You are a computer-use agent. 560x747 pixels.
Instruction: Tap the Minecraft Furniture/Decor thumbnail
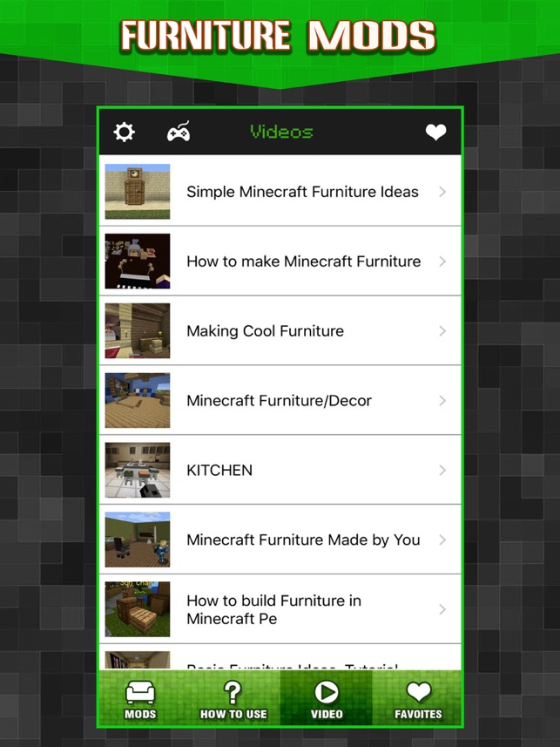pyautogui.click(x=137, y=400)
